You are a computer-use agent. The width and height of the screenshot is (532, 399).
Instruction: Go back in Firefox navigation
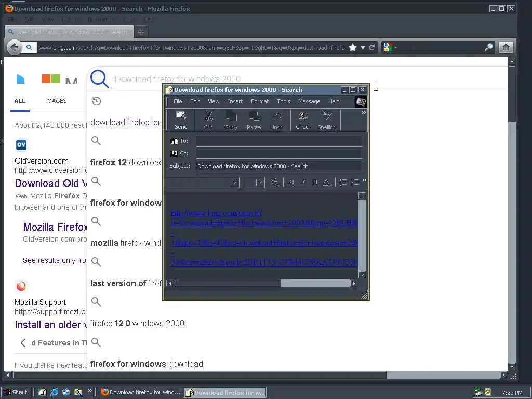[14, 47]
